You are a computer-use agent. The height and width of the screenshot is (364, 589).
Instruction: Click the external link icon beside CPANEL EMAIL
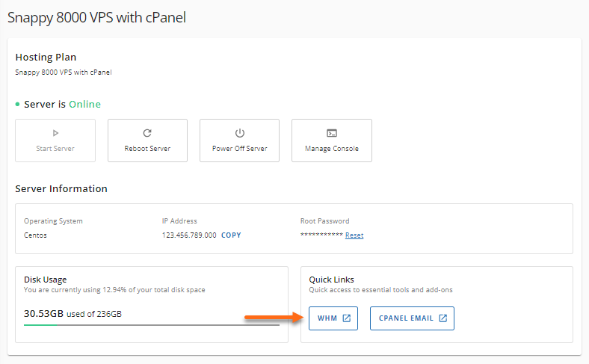[442, 318]
